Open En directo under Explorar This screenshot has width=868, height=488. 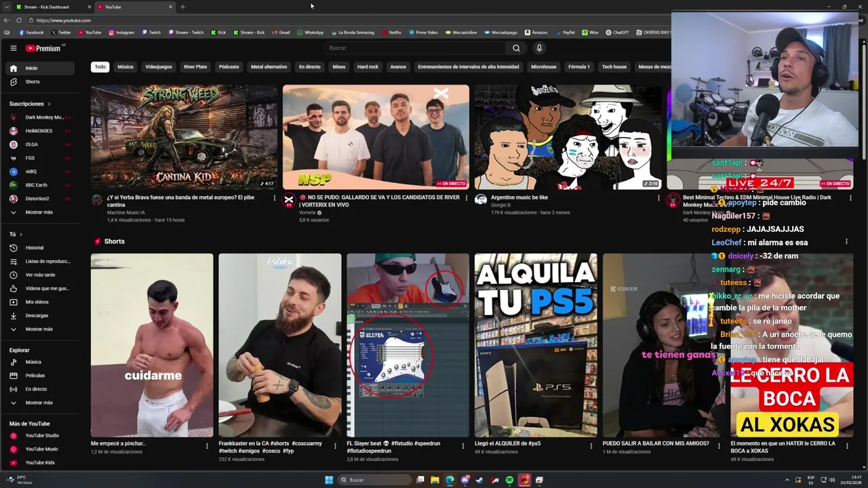(x=41, y=389)
